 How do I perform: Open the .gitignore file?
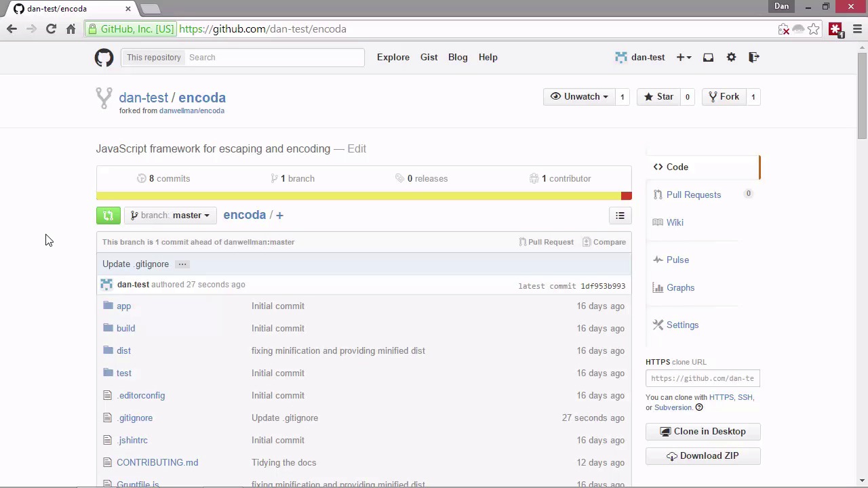click(x=135, y=418)
